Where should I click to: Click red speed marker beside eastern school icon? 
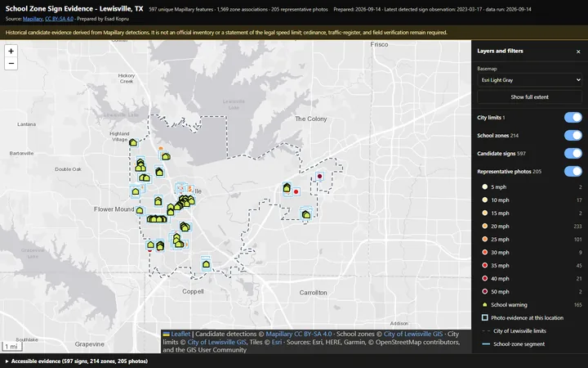(296, 192)
